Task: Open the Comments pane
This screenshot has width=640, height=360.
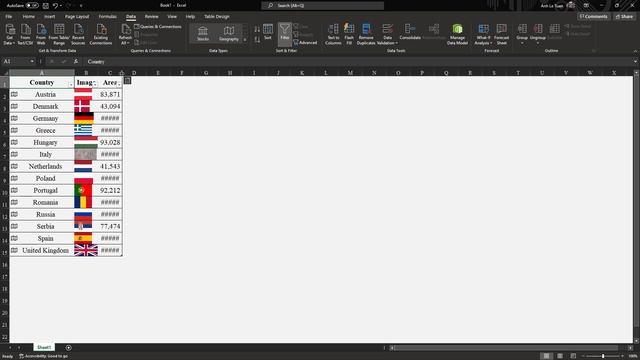Action: point(593,17)
